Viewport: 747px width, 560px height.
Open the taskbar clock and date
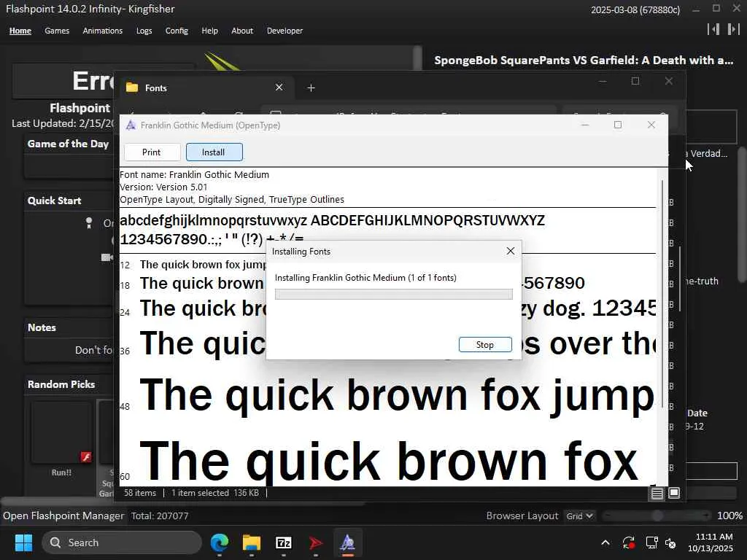[711, 542]
